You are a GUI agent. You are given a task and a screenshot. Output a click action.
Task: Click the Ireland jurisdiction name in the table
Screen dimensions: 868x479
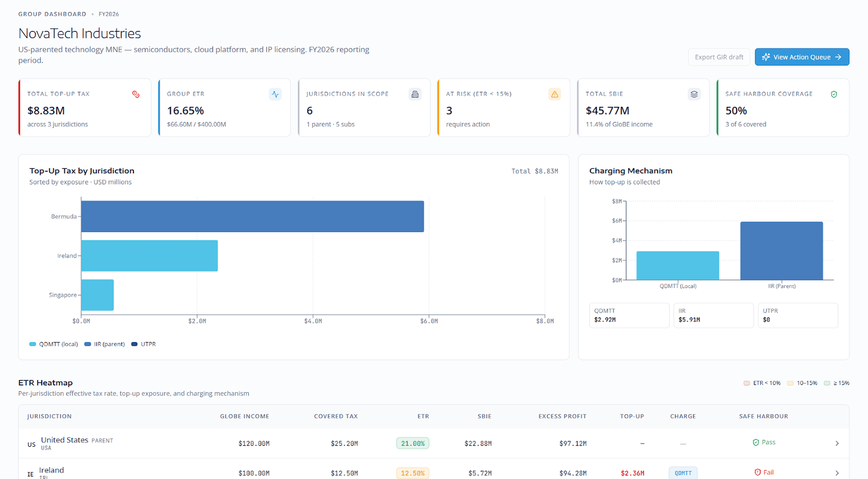click(51, 470)
